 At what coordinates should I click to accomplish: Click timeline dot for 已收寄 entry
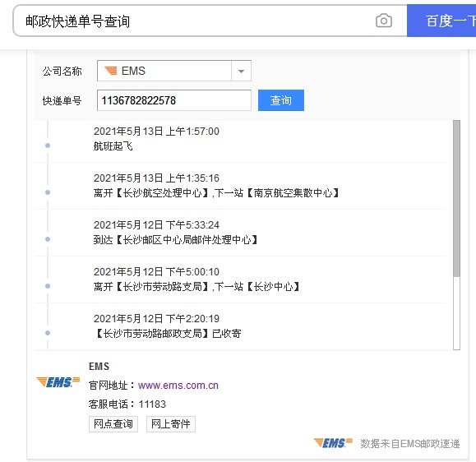48,333
